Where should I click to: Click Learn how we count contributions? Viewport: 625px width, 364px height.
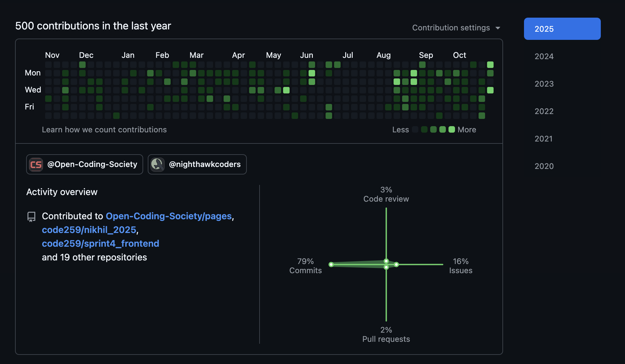click(x=104, y=130)
